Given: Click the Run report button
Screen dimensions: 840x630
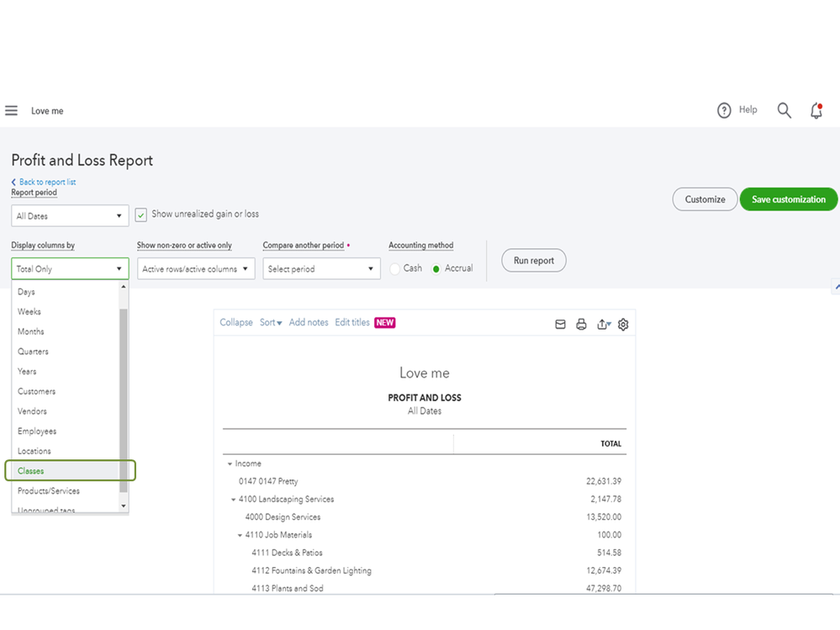Looking at the screenshot, I should click(x=533, y=260).
